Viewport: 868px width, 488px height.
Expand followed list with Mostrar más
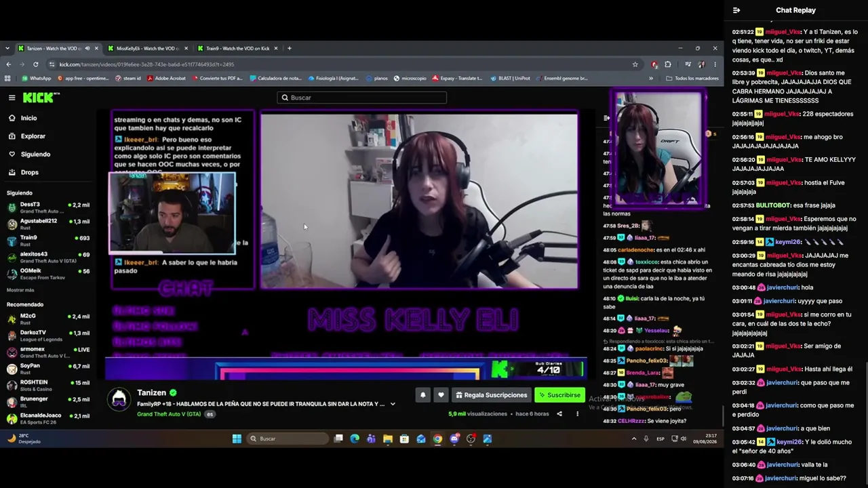point(20,289)
